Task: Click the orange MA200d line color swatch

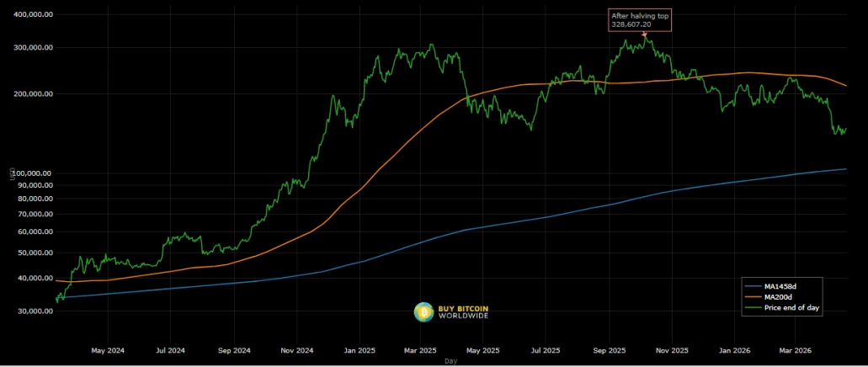Action: pos(754,296)
